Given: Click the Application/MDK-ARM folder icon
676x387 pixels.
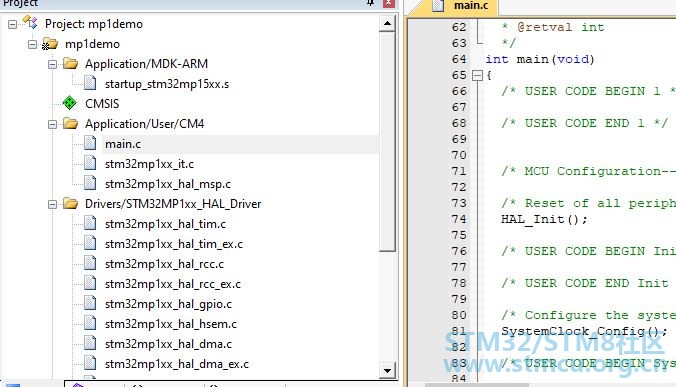Looking at the screenshot, I should 70,64.
